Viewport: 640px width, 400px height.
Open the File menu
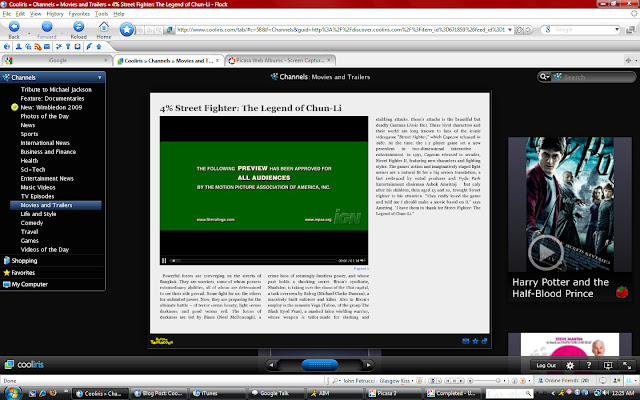(x=7, y=13)
